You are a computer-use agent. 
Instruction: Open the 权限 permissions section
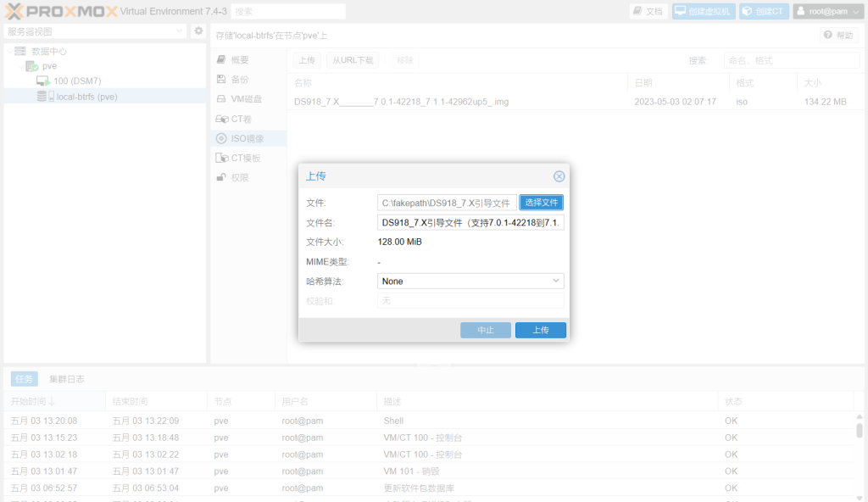pos(240,178)
